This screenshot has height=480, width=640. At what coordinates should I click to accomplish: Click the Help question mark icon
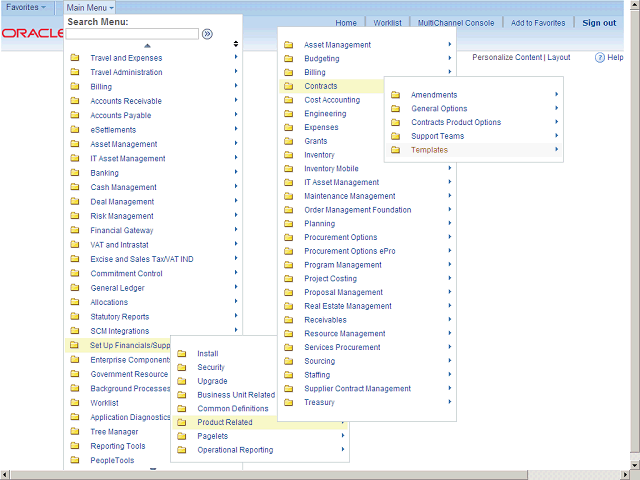coord(600,58)
